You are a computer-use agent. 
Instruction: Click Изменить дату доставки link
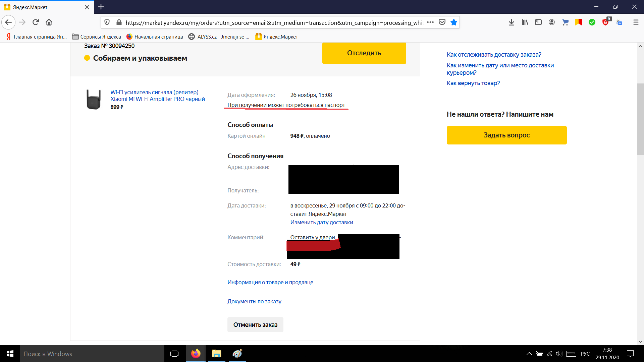(322, 222)
